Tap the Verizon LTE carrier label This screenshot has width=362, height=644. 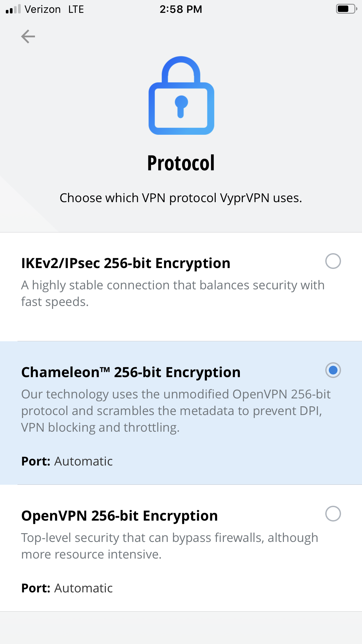click(x=54, y=9)
